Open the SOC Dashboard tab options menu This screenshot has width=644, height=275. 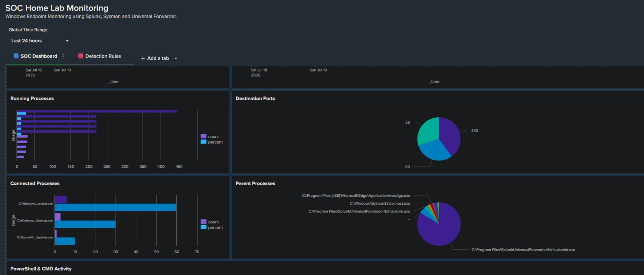[63, 56]
